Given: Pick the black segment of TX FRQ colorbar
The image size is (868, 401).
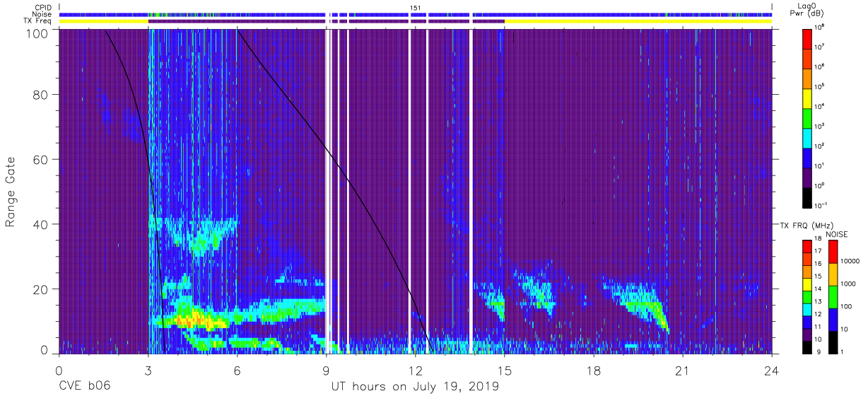Looking at the screenshot, I should point(808,347).
